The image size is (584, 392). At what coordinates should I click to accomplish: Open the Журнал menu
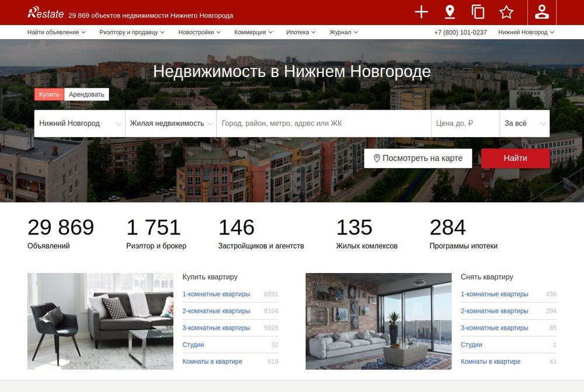click(343, 32)
